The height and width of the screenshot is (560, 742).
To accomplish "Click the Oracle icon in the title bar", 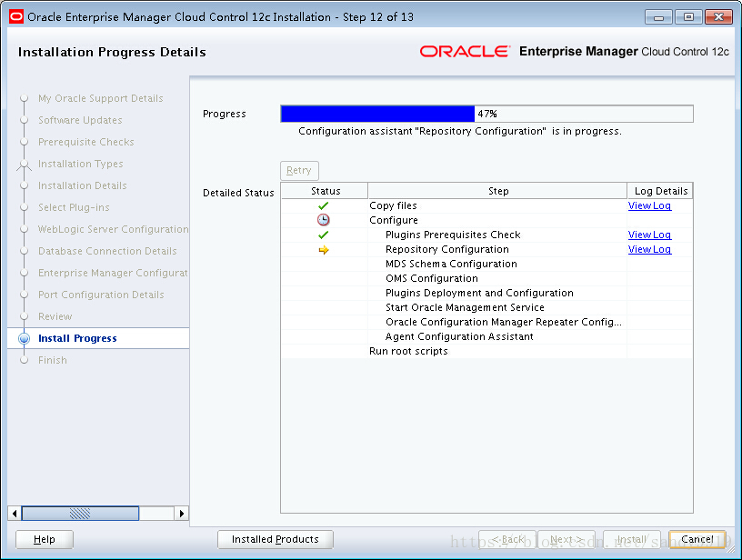I will pos(16,17).
